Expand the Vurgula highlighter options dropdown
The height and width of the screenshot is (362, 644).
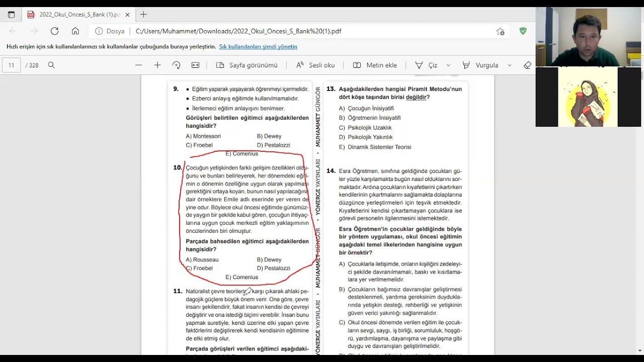(x=510, y=65)
